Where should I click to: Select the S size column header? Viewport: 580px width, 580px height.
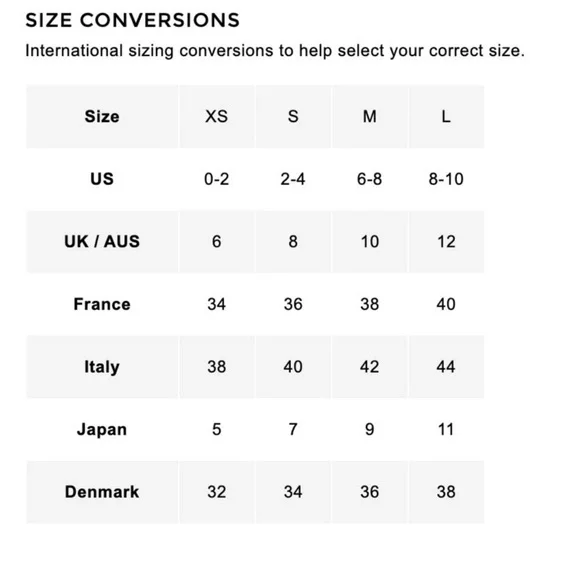click(x=293, y=117)
